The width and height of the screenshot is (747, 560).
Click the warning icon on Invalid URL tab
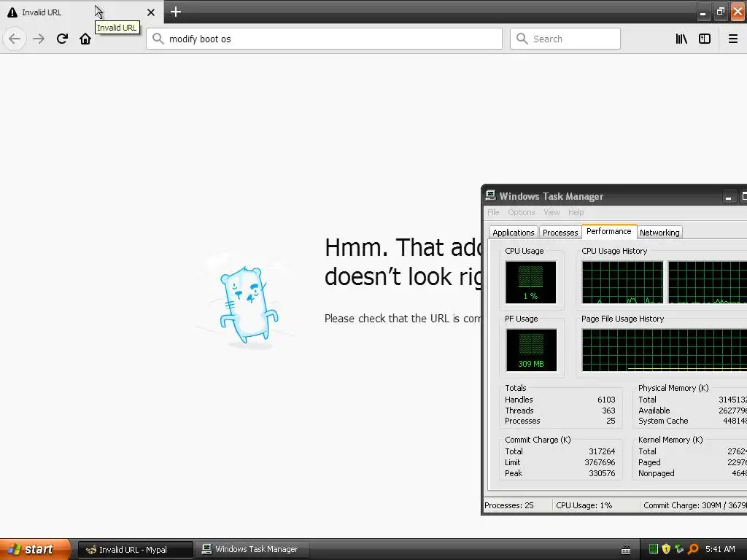point(12,12)
